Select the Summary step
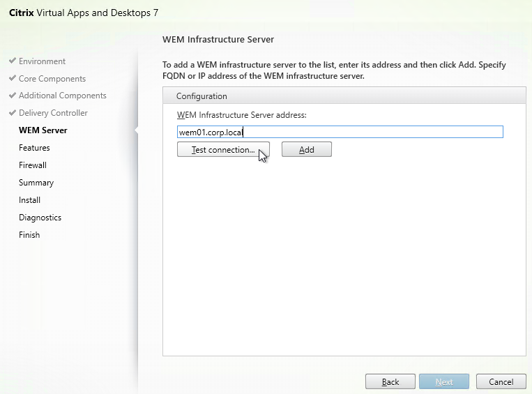 [x=36, y=183]
